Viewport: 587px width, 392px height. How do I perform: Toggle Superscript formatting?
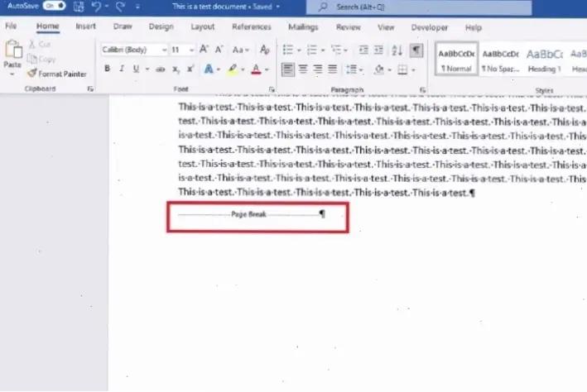pos(190,69)
